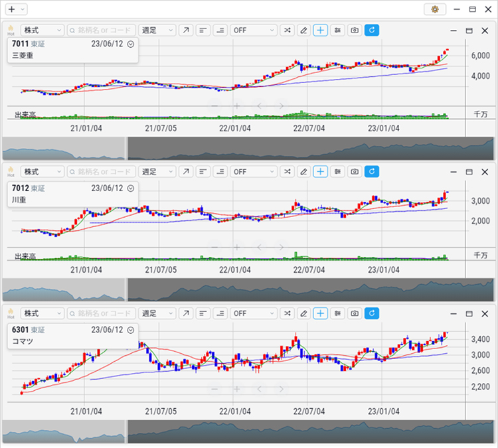Screen dimensions: 498x448
Task: Click the shuffle icon in 7011 chart toolbar
Action: [x=286, y=31]
